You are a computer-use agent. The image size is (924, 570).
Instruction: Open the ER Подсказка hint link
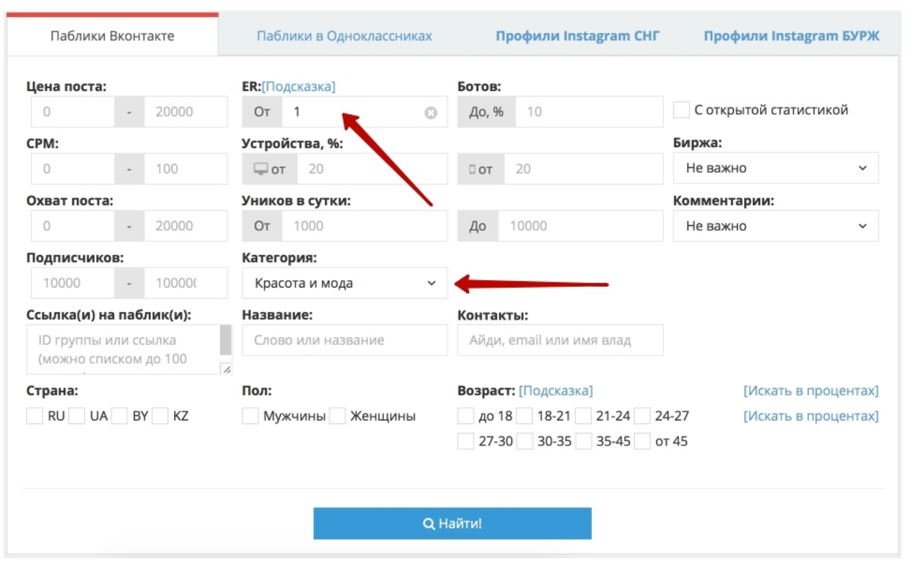(x=299, y=87)
